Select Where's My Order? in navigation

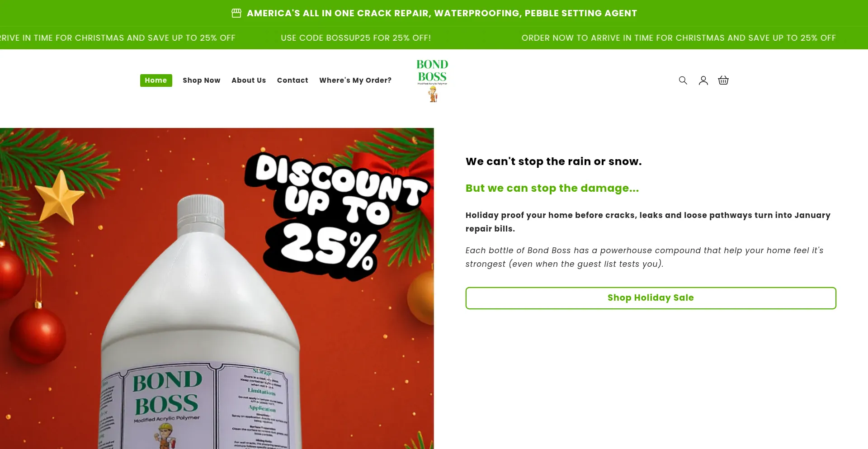(355, 80)
